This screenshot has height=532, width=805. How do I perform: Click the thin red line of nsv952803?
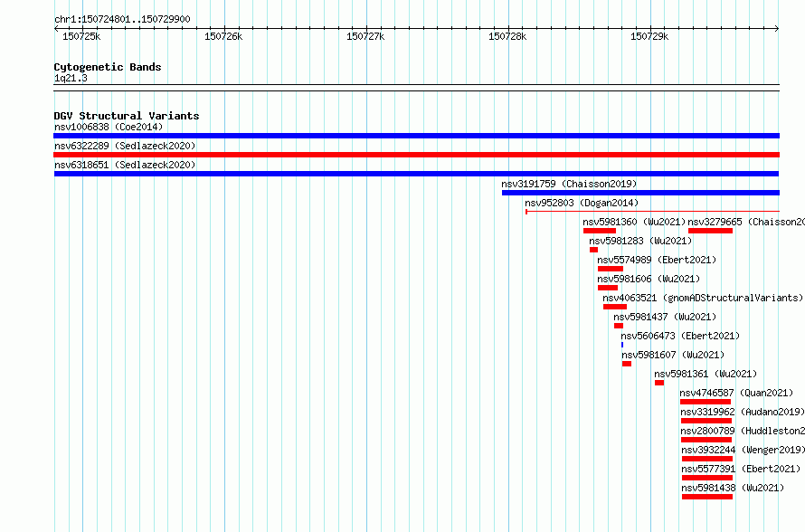tap(652, 211)
